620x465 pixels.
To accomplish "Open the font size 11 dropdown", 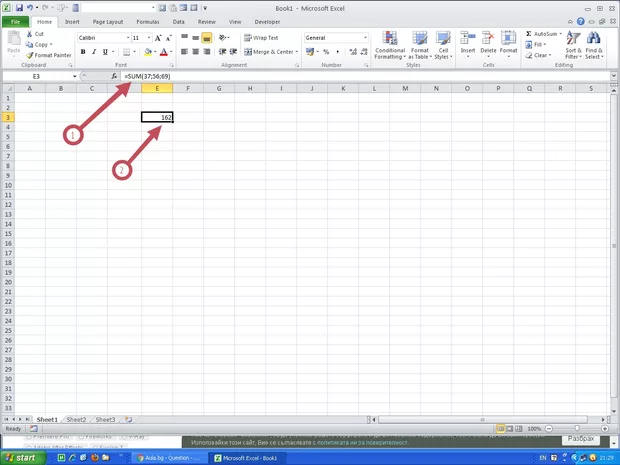I will point(149,38).
